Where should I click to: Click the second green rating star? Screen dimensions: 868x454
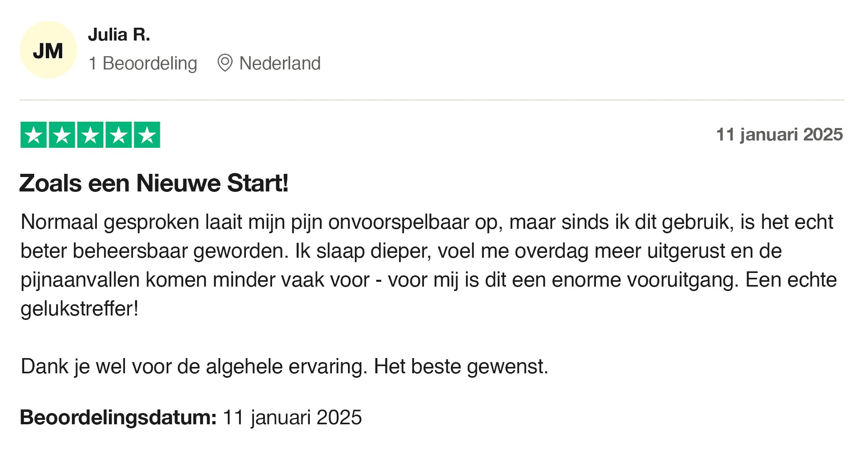pos(62,135)
